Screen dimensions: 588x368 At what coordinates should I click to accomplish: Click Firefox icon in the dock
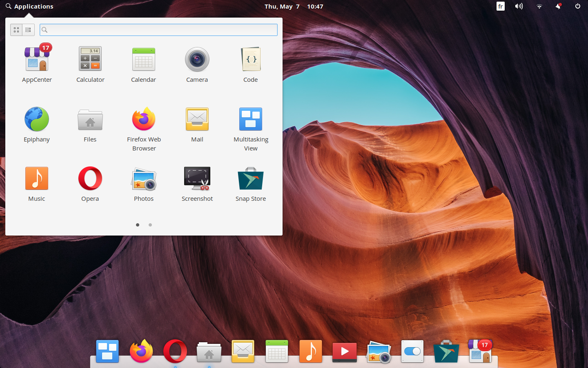click(141, 351)
